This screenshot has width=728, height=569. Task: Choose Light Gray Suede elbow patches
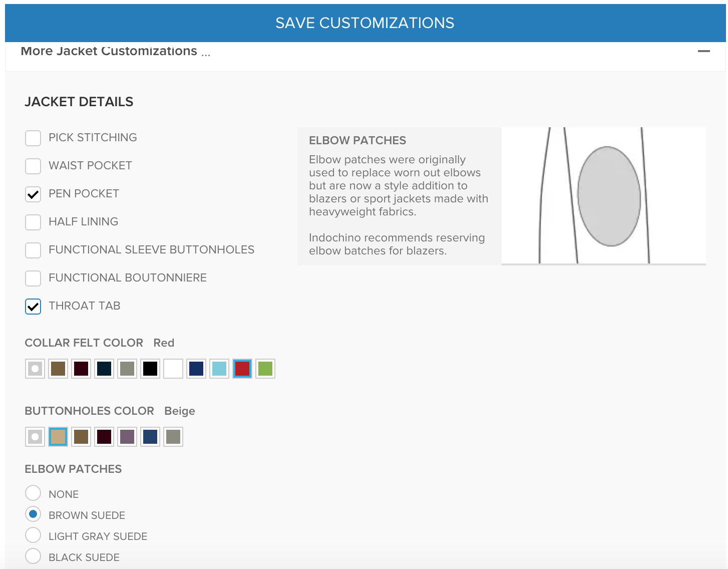(x=33, y=535)
